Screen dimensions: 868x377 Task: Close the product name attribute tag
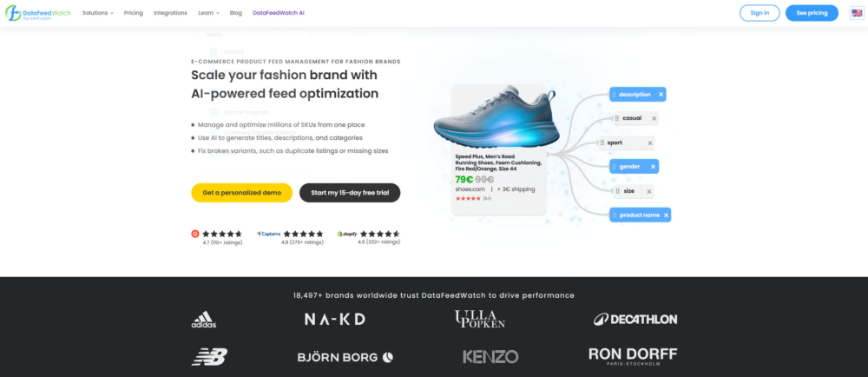coord(666,215)
